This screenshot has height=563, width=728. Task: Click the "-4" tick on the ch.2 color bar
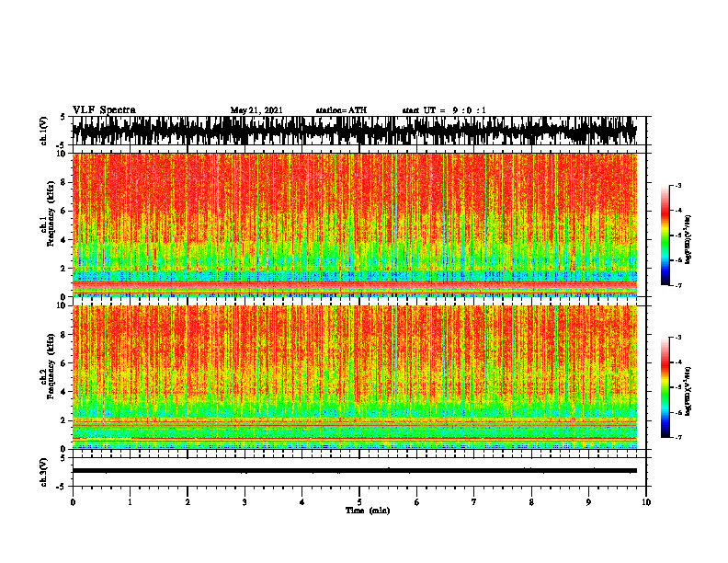[x=678, y=362]
